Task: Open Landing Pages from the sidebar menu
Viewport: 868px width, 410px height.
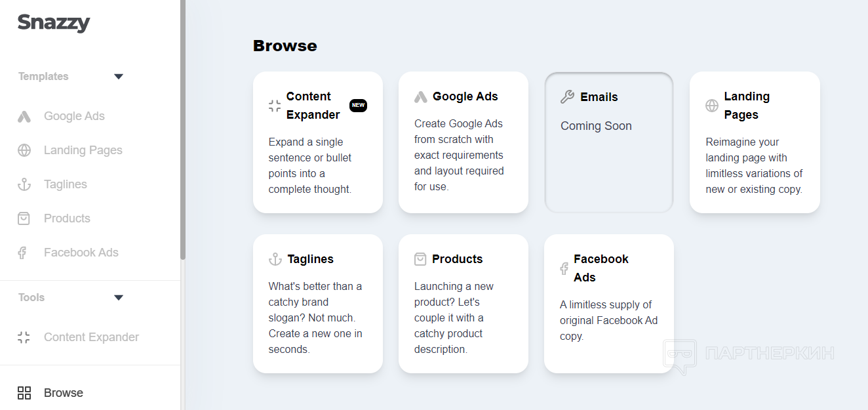Action: tap(83, 150)
